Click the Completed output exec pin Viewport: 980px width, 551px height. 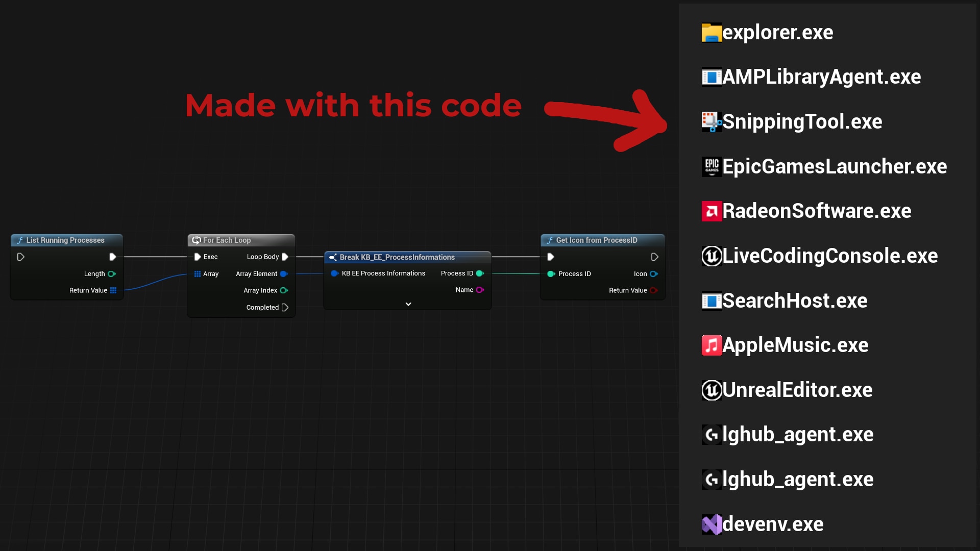coord(285,307)
